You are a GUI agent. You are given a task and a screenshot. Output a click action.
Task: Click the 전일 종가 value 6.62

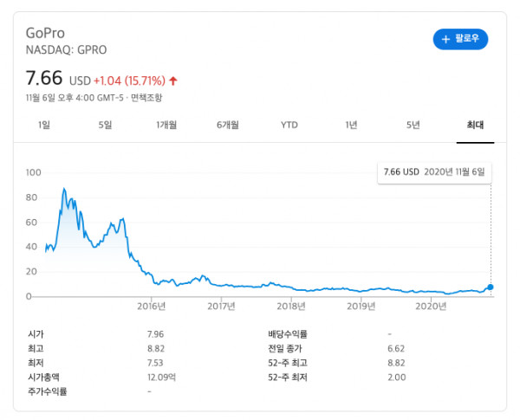point(396,349)
